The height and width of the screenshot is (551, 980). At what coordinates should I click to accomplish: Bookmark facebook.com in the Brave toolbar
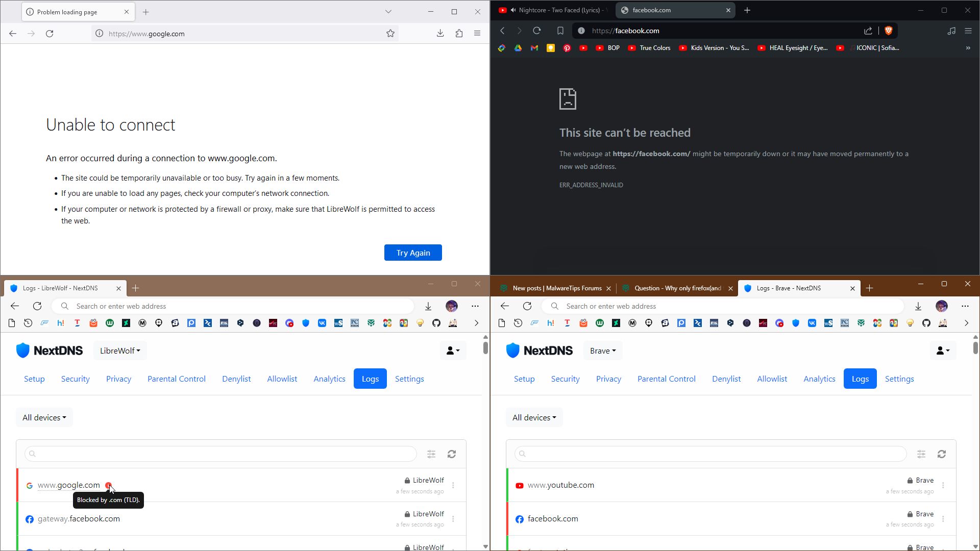[560, 31]
